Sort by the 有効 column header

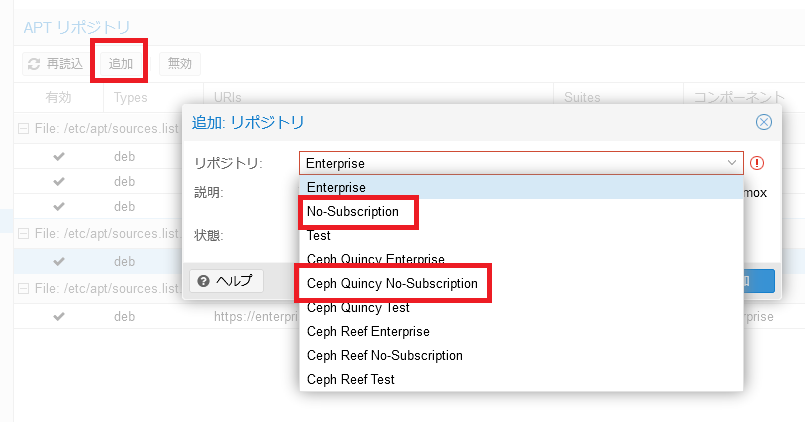click(x=59, y=98)
